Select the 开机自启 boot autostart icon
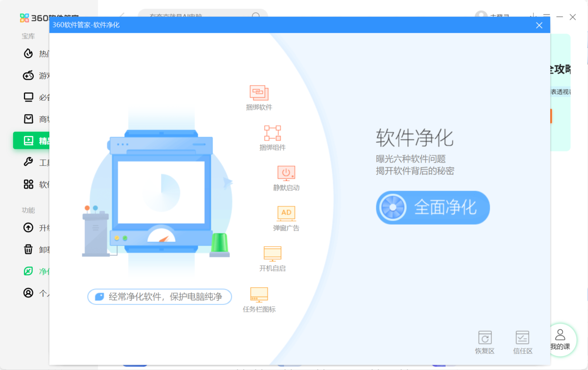The width and height of the screenshot is (588, 370). click(272, 254)
